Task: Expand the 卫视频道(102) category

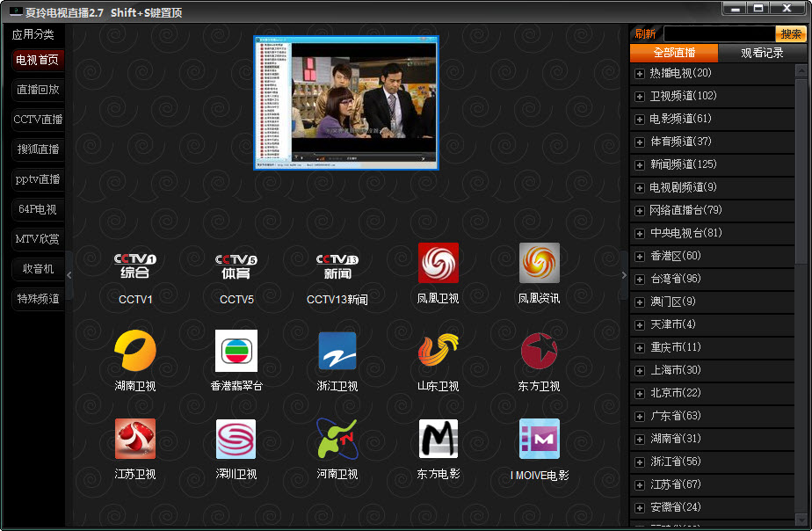Action: tap(640, 97)
